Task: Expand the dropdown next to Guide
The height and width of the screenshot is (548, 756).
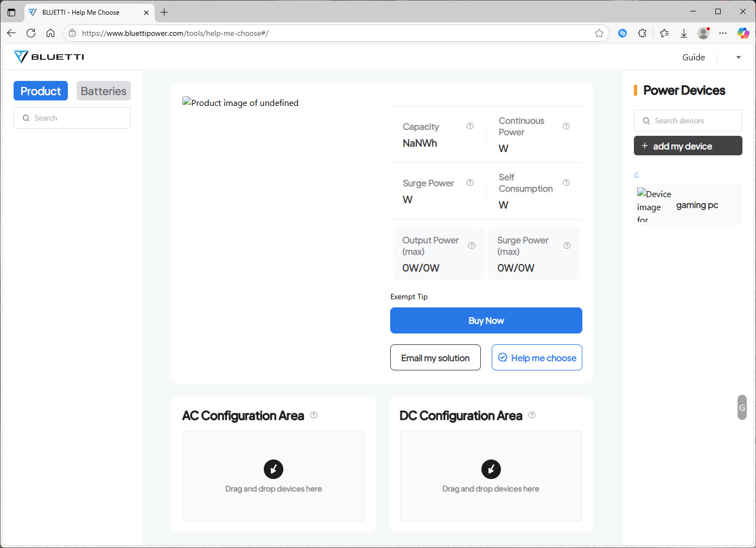Action: (738, 57)
